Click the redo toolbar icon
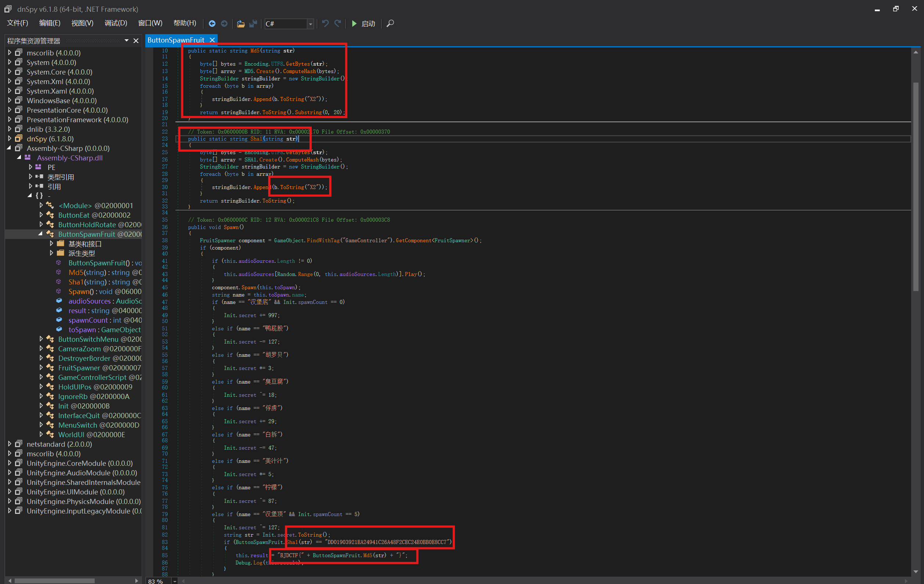The width and height of the screenshot is (924, 584). pos(338,24)
